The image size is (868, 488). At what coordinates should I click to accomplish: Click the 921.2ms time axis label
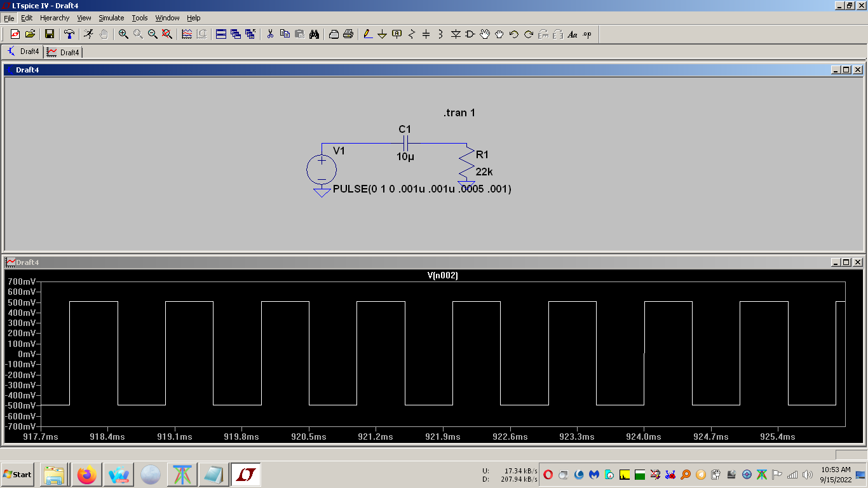click(x=376, y=437)
